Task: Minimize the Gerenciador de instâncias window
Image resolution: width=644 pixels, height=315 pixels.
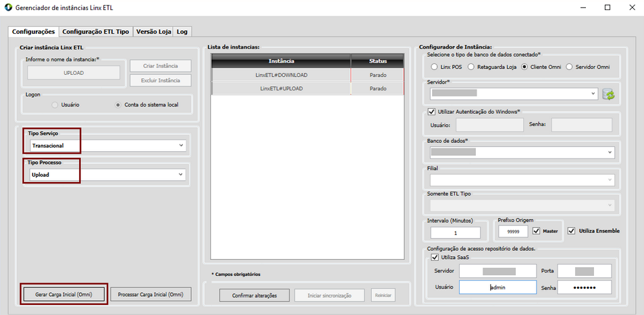Action: (583, 7)
